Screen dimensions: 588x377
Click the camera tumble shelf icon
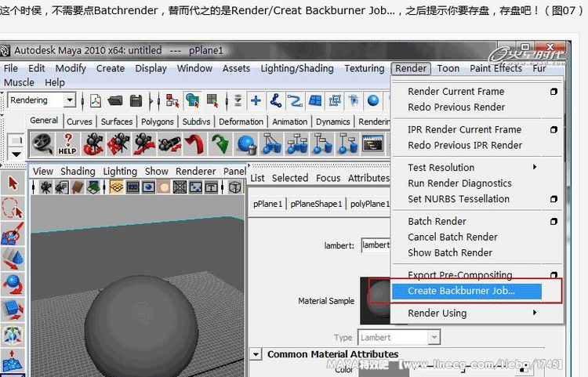click(x=93, y=144)
